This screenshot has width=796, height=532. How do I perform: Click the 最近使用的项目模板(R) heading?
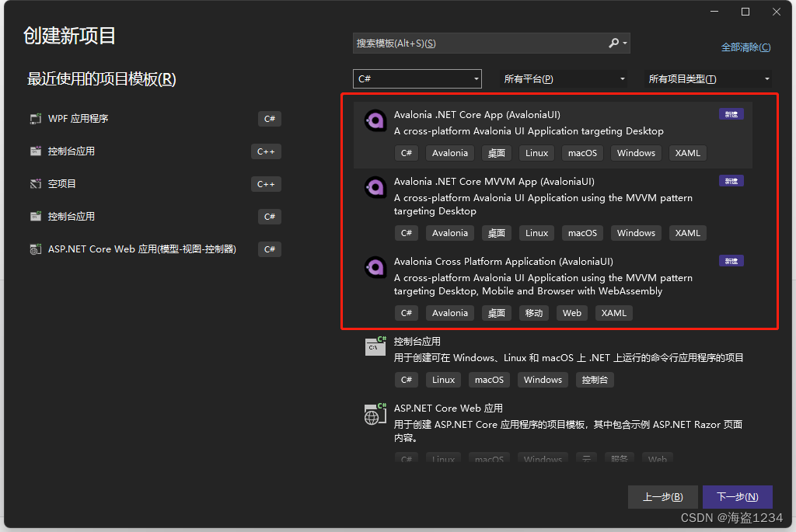coord(102,79)
